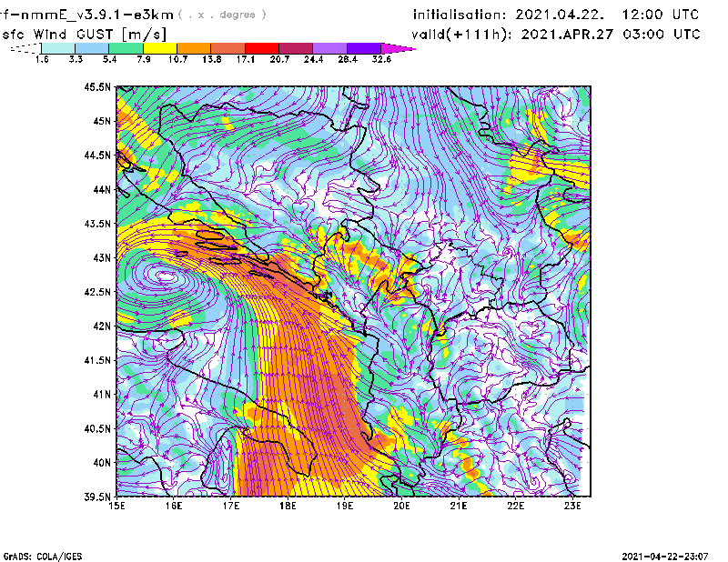Click the '2021-04-22-23:07' timestamp
The height and width of the screenshot is (562, 728).
coord(665,556)
